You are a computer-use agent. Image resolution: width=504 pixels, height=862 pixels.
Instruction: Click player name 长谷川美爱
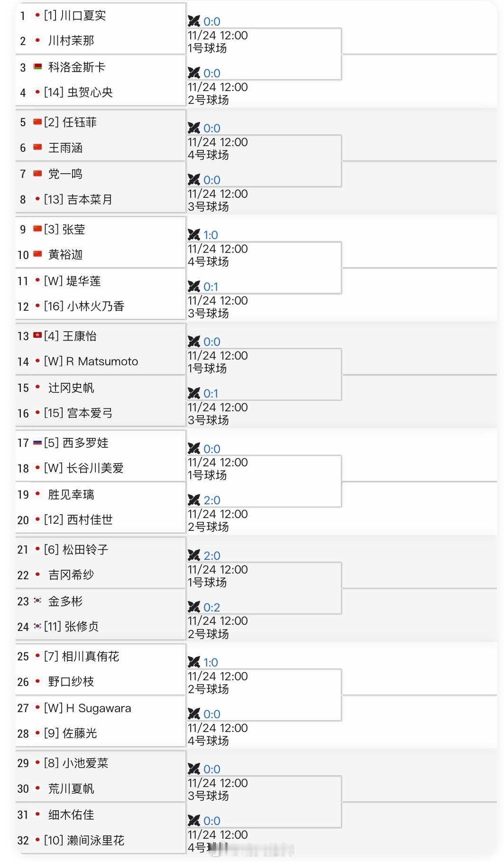pyautogui.click(x=95, y=468)
